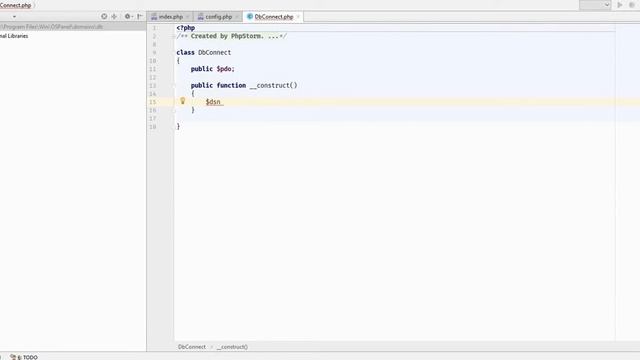Image resolution: width=640 pixels, height=360 pixels.
Task: Close the config.php tab
Action: tap(237, 17)
